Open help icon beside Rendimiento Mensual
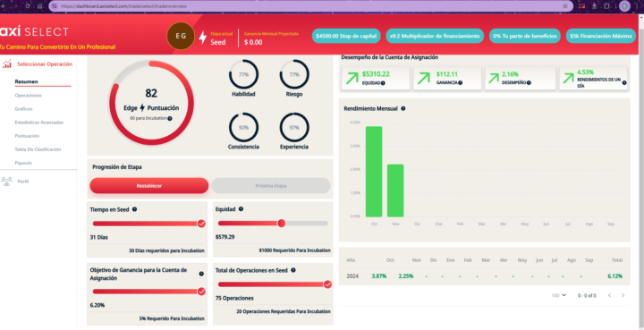Viewport: 644px width, 330px height. pyautogui.click(x=402, y=109)
